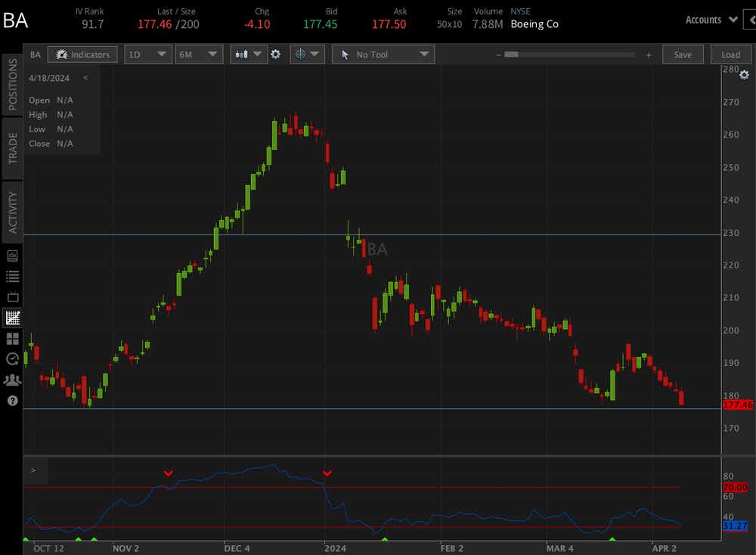The height and width of the screenshot is (555, 756).
Task: Click the Volume value 7.88M
Action: 488,24
